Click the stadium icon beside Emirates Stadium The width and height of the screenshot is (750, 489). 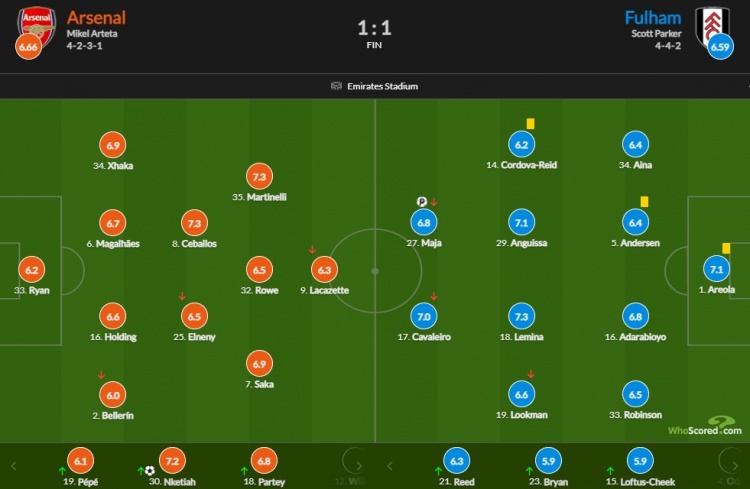coord(336,86)
